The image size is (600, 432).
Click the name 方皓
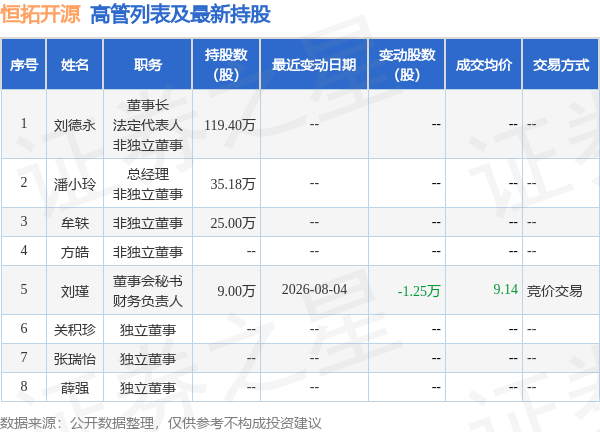point(75,252)
